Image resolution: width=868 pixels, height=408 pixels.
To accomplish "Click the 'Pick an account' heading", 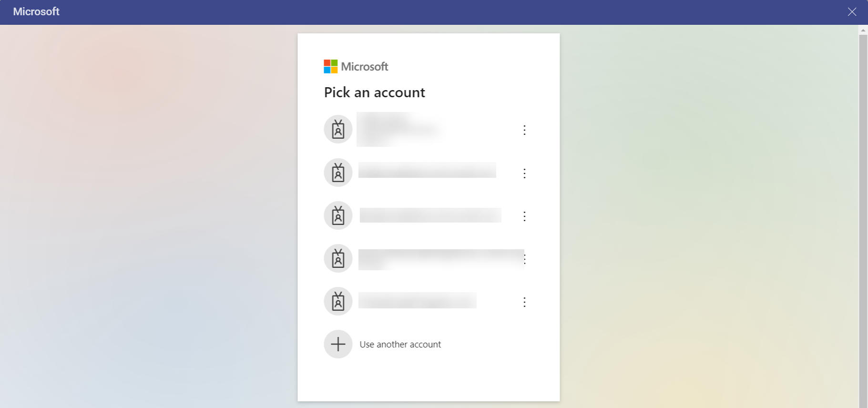I will 374,92.
